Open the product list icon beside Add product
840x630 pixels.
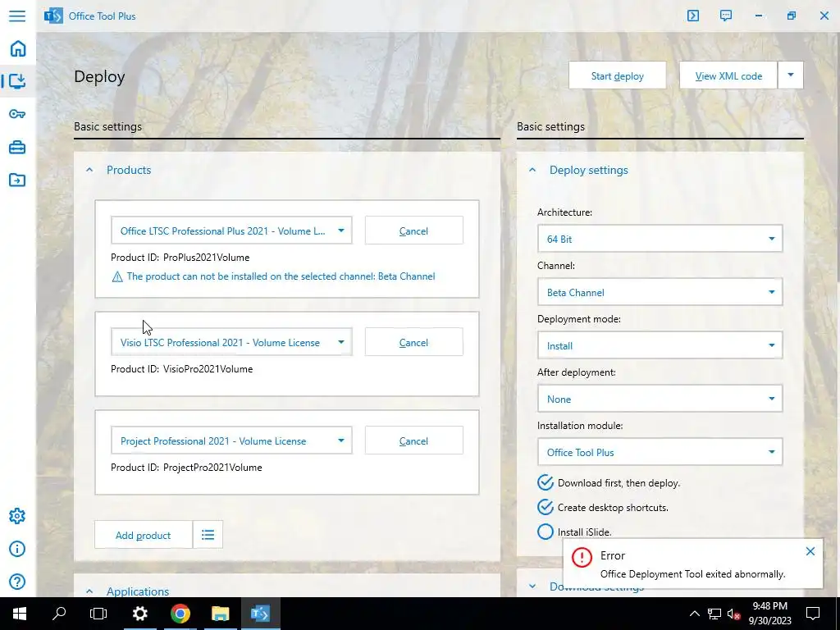tap(208, 535)
